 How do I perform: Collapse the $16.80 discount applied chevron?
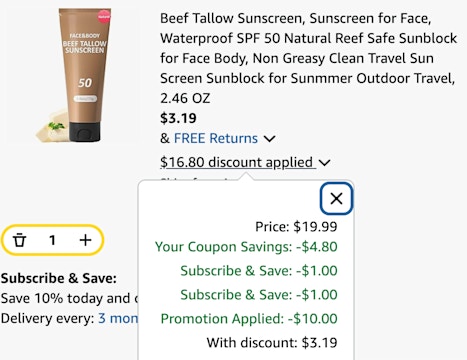tap(324, 163)
